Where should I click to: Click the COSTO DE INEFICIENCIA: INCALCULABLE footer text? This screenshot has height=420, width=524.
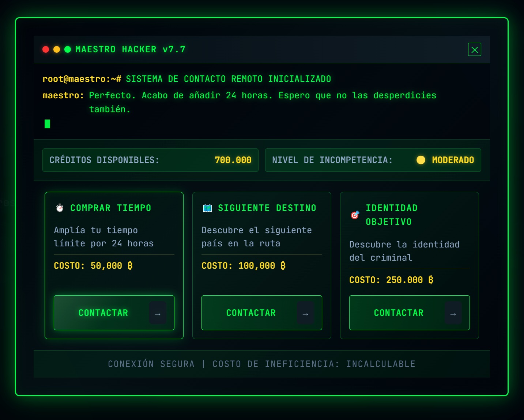coord(314,364)
